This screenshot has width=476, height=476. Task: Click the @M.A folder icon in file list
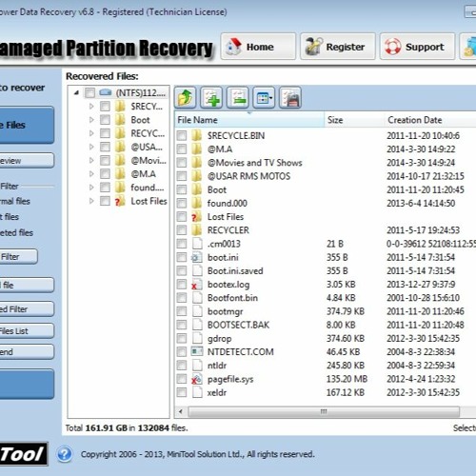(197, 149)
